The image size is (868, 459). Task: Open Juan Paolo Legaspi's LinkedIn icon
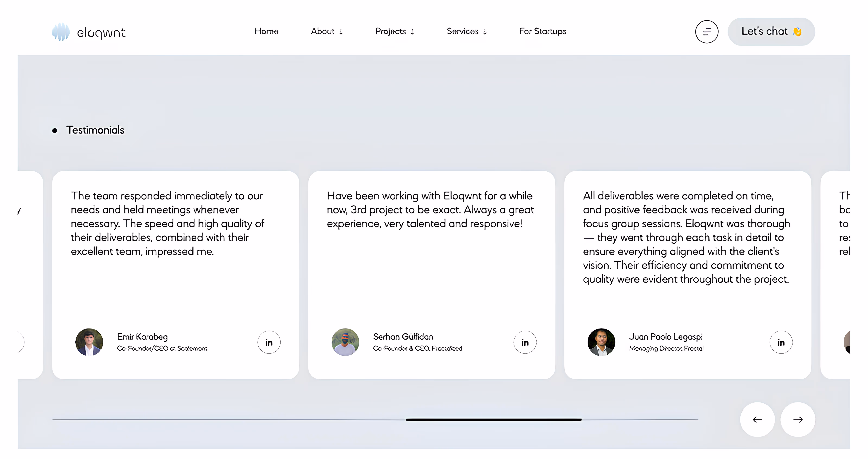click(781, 342)
